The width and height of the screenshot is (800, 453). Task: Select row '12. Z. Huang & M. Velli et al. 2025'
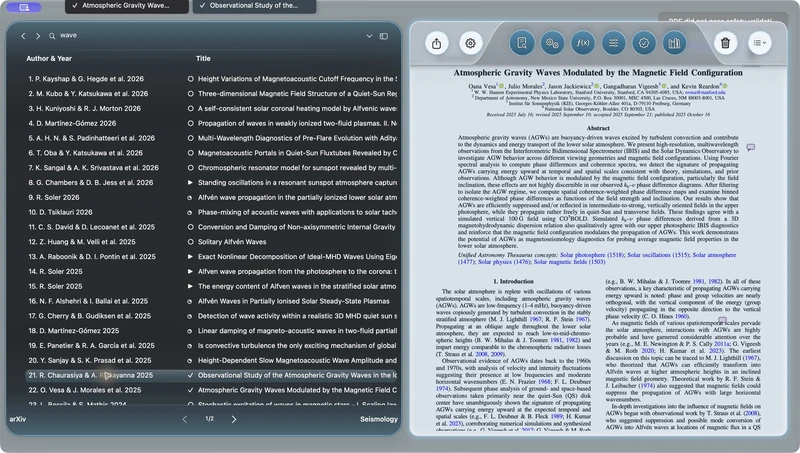point(211,242)
